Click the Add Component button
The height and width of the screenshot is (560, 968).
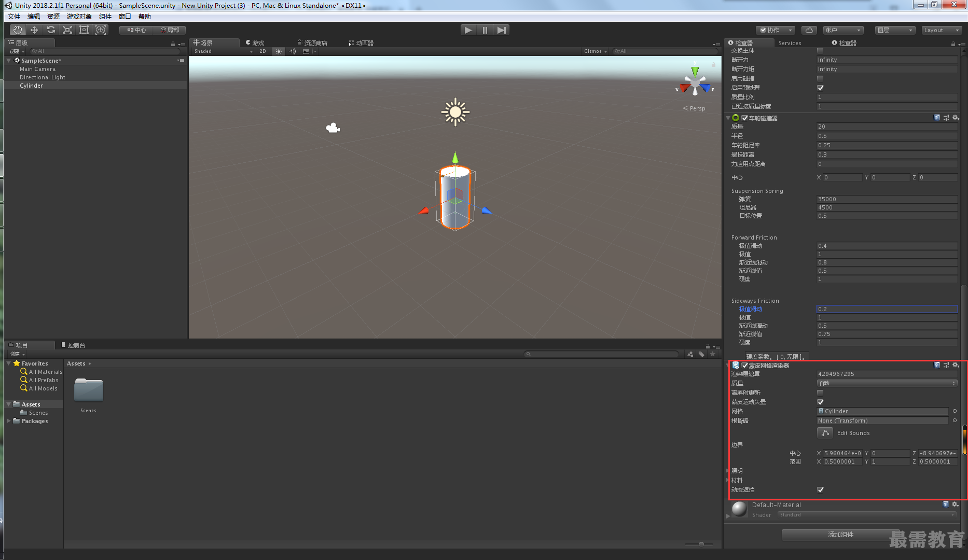pos(840,535)
